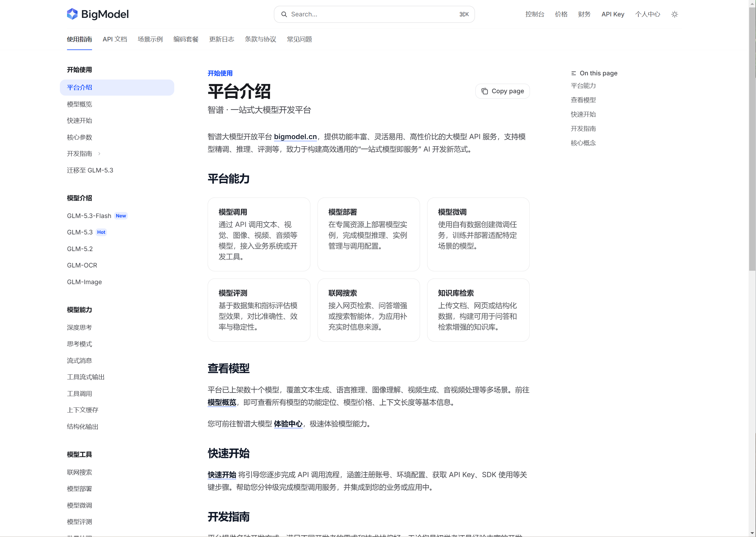Follow the bigmodel.cn link in the intro
756x537 pixels.
pyautogui.click(x=295, y=137)
